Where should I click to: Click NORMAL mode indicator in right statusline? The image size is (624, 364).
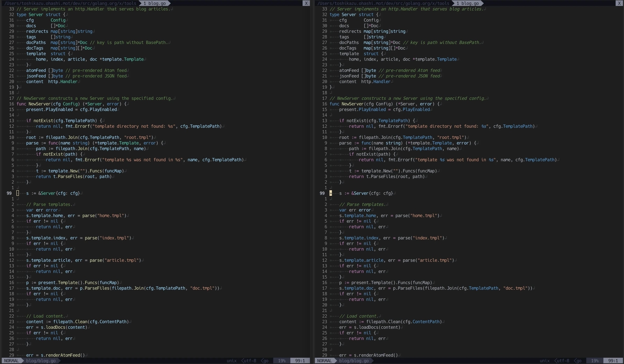click(x=324, y=361)
